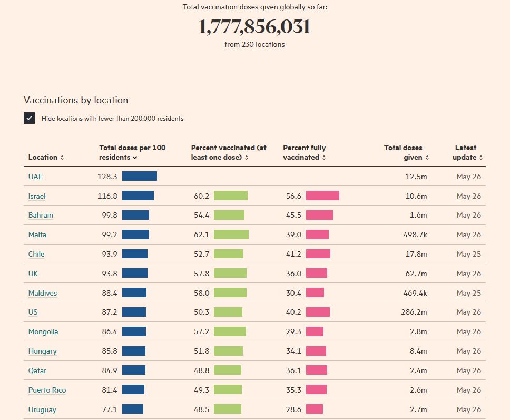Open the Mongolia location link
The width and height of the screenshot is (510, 420).
tap(43, 332)
